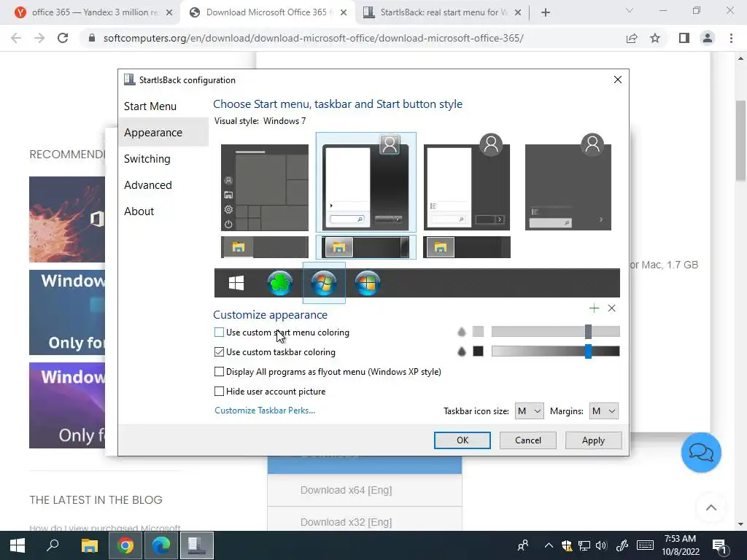
Task: Choose Windows 7 taskbar style thumbnail
Action: click(x=366, y=248)
